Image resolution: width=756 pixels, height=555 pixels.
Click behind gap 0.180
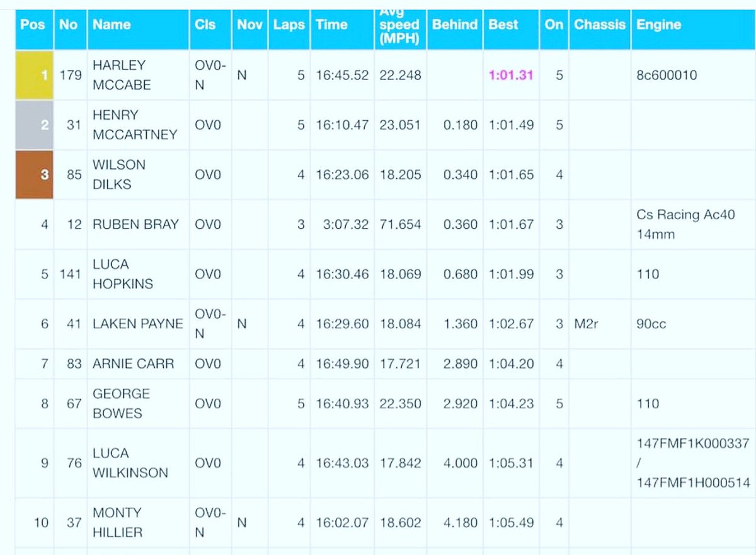[461, 125]
